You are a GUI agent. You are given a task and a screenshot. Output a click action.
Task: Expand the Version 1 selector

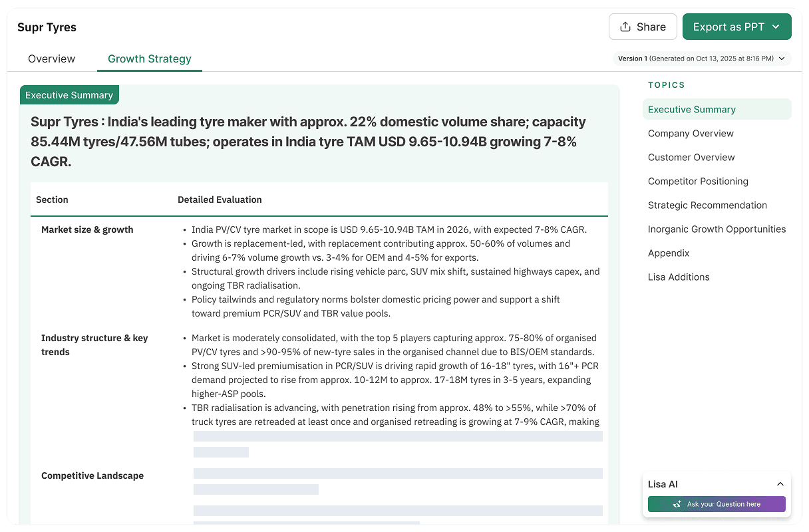702,59
